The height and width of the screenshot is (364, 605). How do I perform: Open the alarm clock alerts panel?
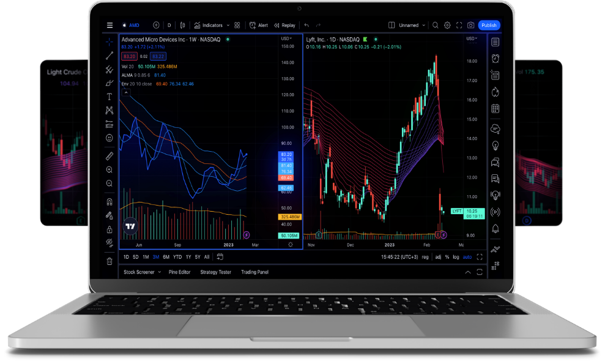[495, 59]
